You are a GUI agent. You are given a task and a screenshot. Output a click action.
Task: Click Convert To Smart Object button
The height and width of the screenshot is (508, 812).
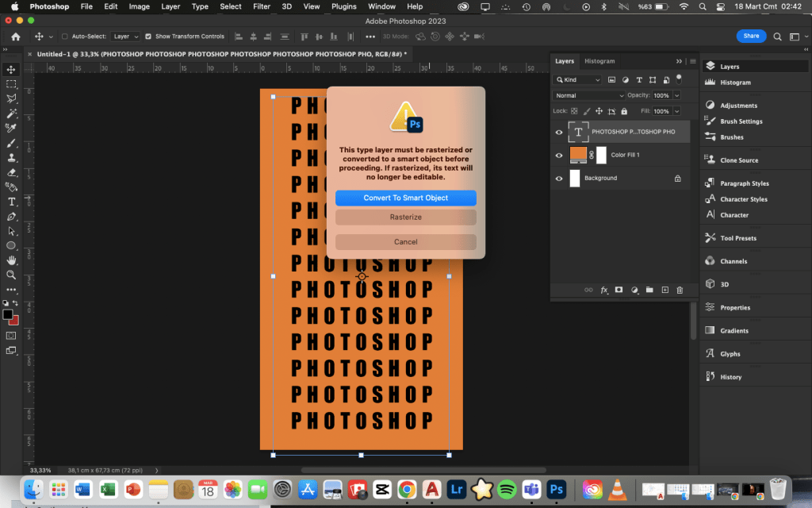click(x=405, y=198)
